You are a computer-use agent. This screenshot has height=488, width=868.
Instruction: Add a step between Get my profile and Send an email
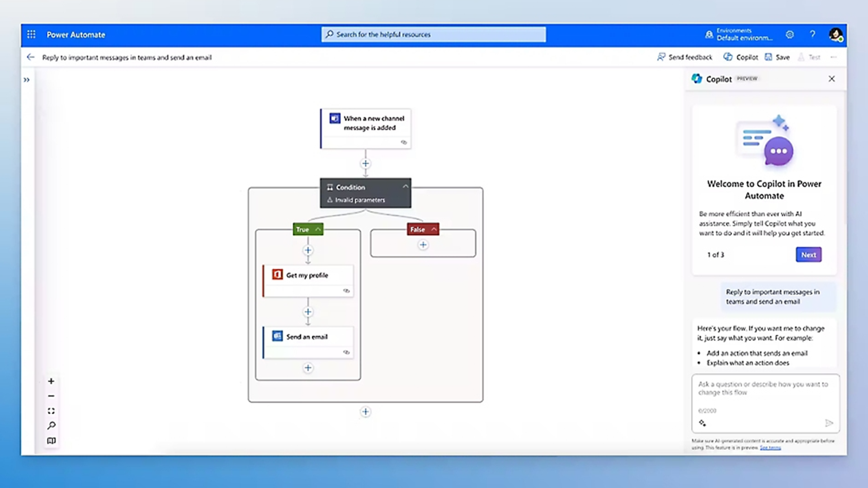click(308, 312)
